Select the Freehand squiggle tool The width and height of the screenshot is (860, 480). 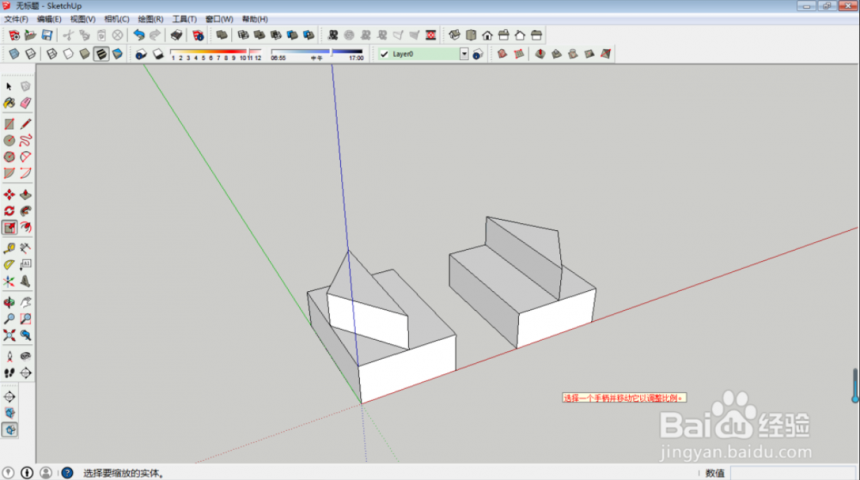pyautogui.click(x=25, y=140)
